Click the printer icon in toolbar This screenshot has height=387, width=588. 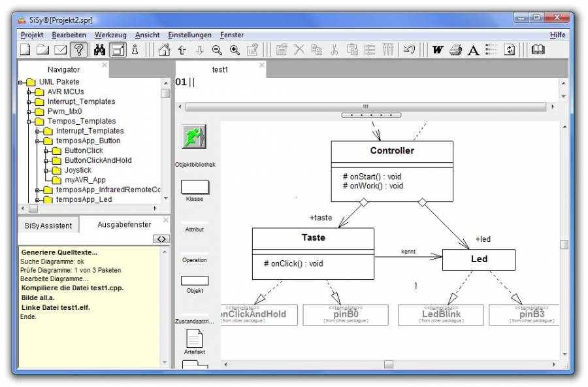tap(456, 50)
